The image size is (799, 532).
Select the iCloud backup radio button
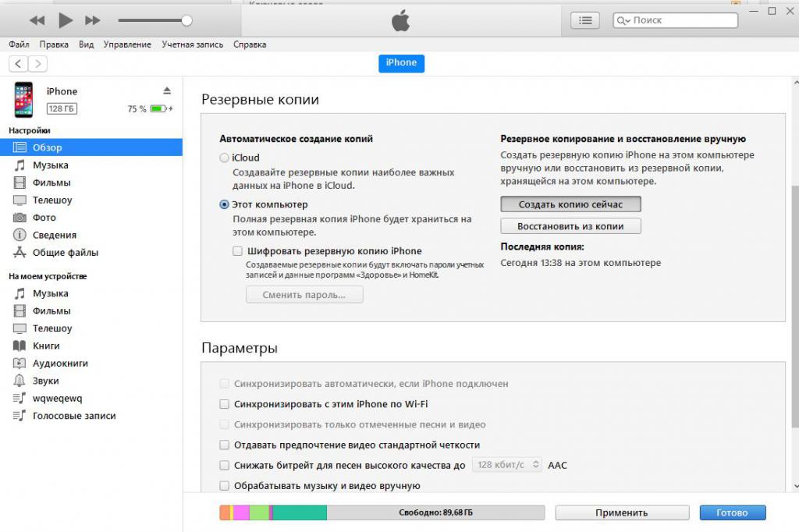coord(224,158)
